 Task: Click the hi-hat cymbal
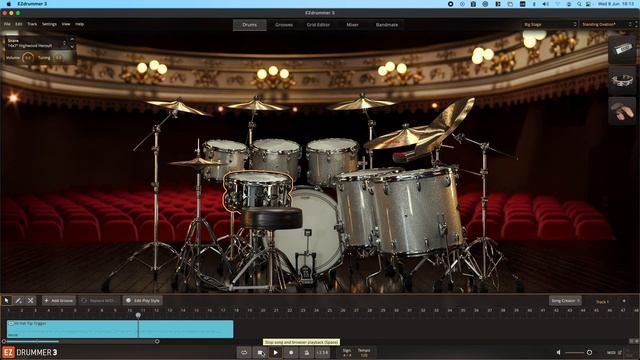click(197, 163)
